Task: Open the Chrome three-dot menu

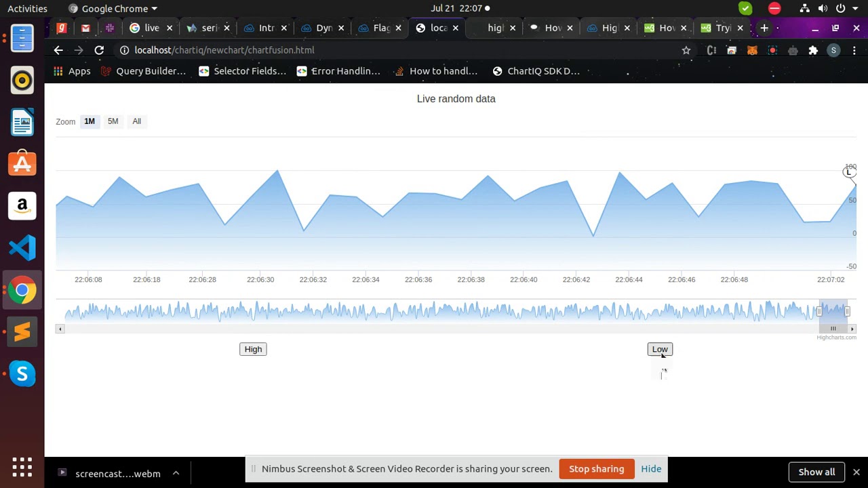Action: 854,50
